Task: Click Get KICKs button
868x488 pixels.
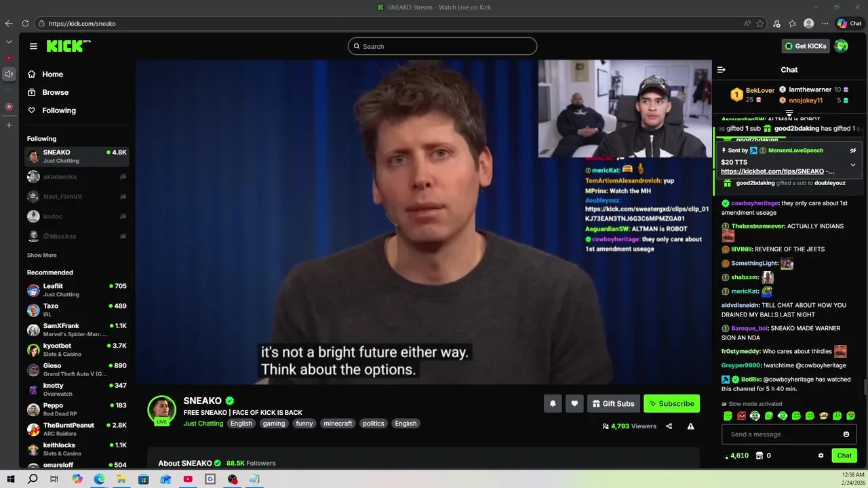Action: click(x=806, y=46)
